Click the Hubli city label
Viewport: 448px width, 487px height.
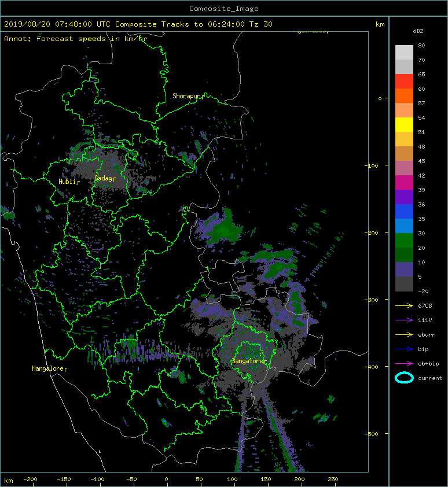[68, 182]
